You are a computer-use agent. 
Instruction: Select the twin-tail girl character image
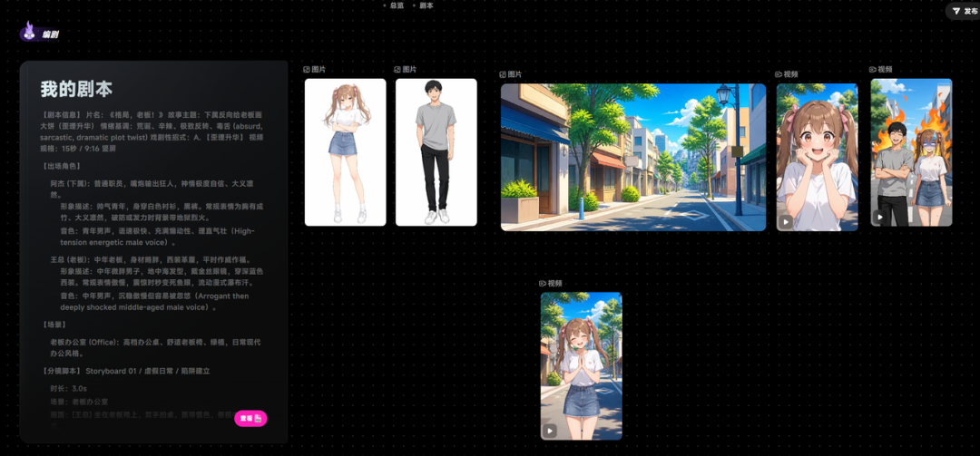tap(345, 151)
